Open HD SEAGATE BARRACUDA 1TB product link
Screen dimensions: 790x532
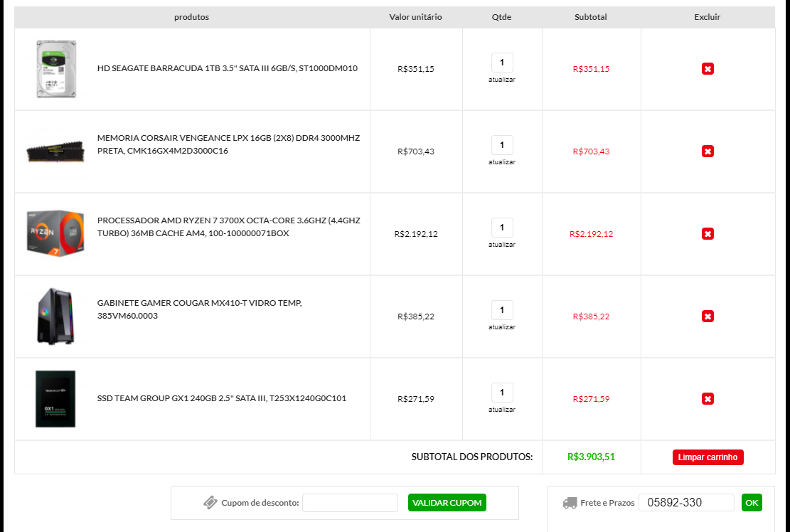(x=228, y=68)
